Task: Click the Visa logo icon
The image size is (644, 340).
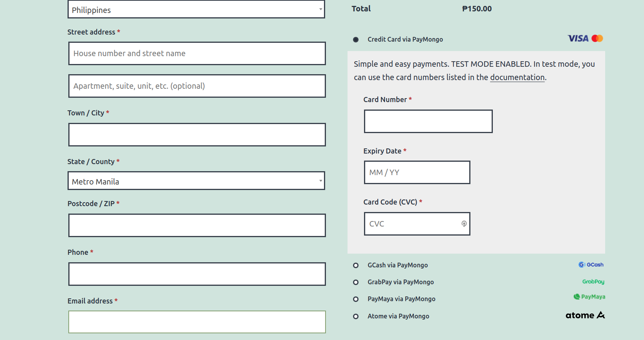Action: point(578,38)
